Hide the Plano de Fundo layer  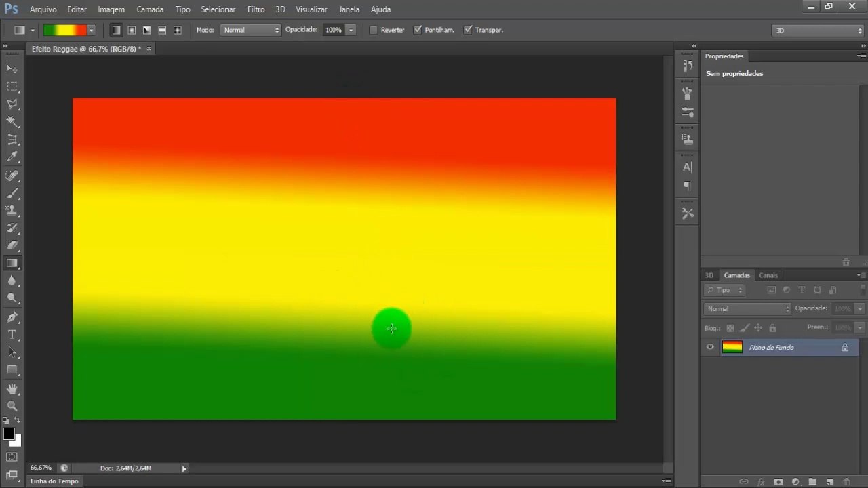coord(710,348)
